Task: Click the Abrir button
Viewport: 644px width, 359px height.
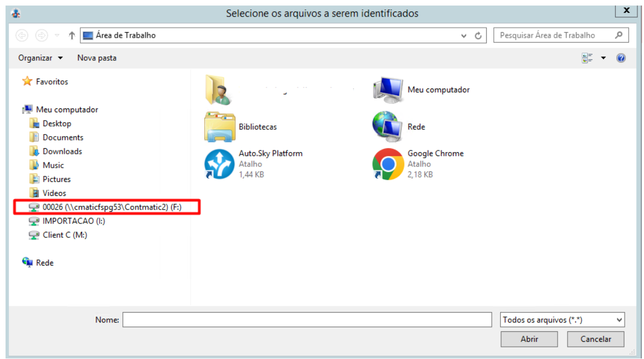Action: (529, 339)
